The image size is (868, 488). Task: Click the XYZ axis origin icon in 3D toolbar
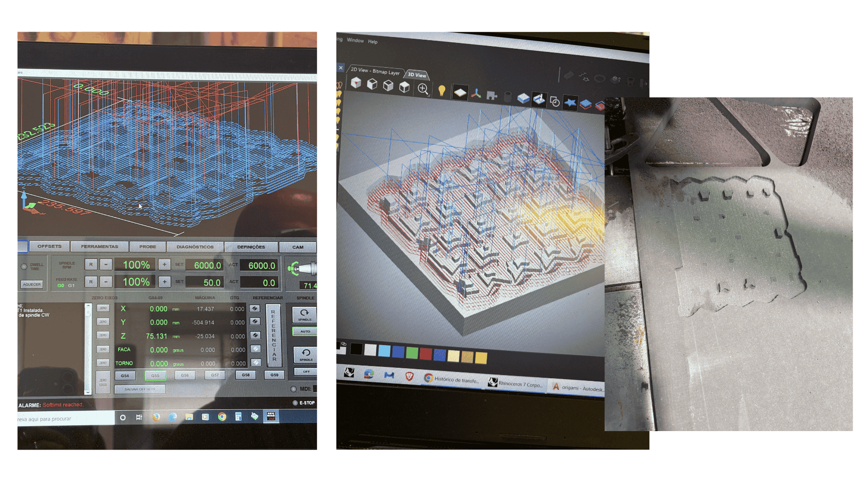[476, 94]
